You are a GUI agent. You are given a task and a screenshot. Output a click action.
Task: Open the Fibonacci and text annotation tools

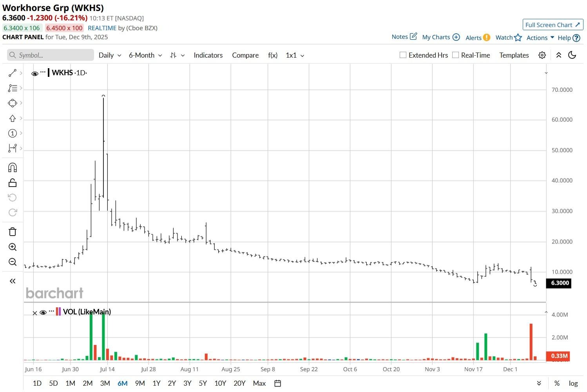13,88
